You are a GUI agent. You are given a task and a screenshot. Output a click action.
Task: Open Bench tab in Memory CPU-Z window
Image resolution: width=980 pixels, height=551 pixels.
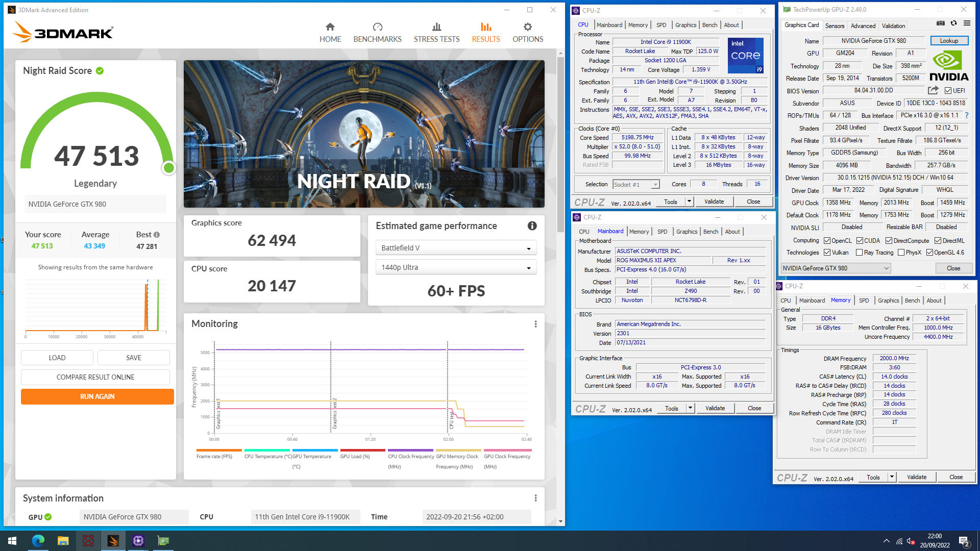tap(912, 300)
